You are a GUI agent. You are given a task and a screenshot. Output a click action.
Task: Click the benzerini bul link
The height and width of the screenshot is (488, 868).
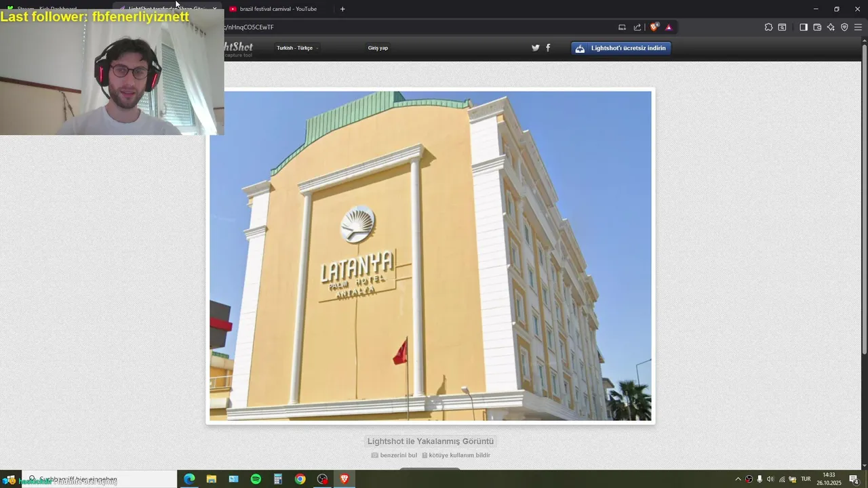pos(394,455)
